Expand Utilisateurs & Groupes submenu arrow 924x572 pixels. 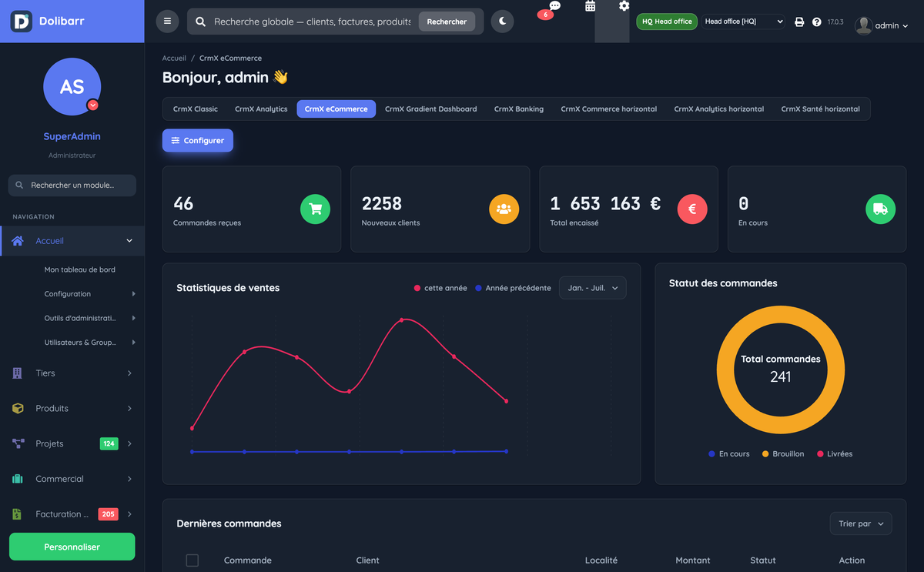(x=133, y=343)
